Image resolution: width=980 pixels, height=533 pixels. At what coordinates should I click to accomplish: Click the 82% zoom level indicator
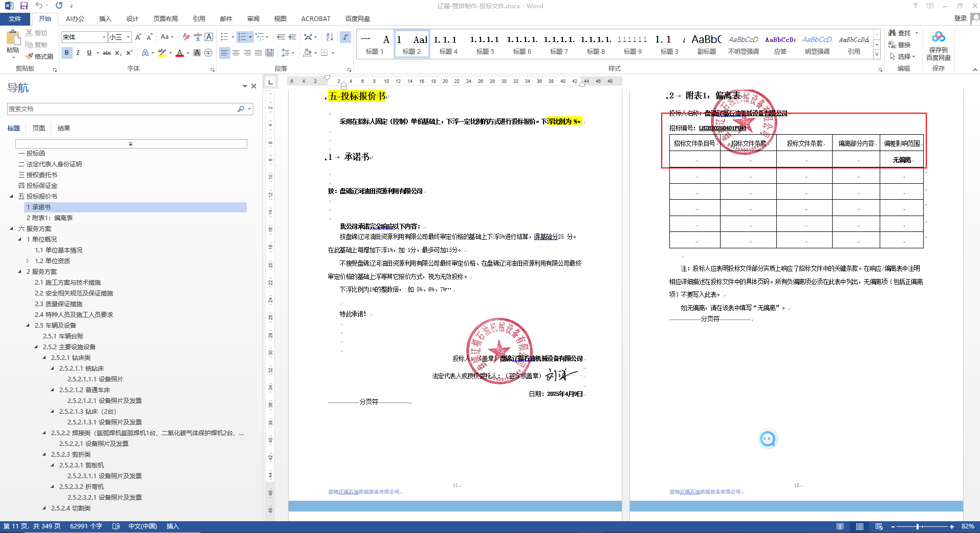(968, 526)
